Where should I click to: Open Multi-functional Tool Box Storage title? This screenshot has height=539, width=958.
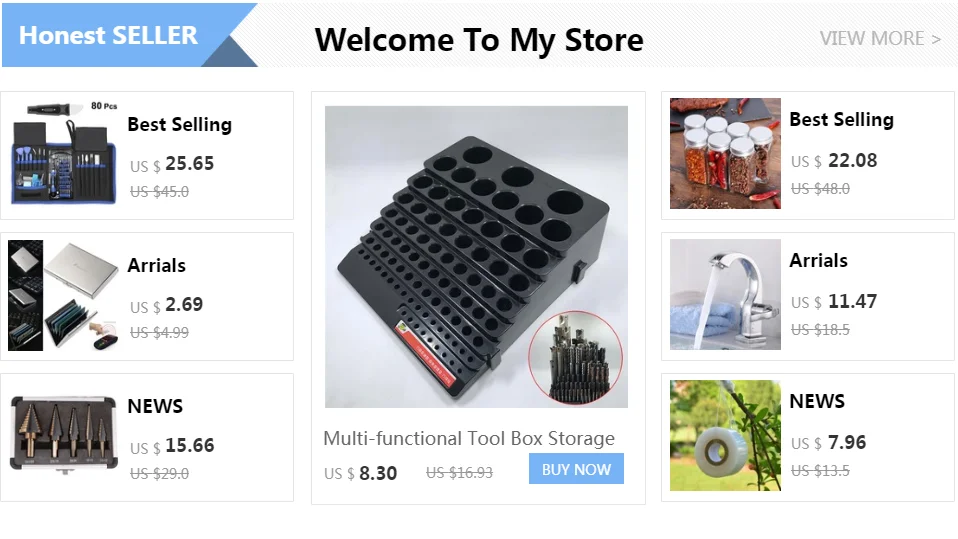click(x=469, y=438)
